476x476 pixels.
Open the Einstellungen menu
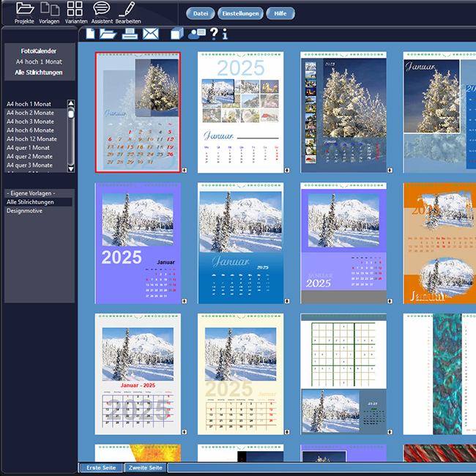click(239, 13)
